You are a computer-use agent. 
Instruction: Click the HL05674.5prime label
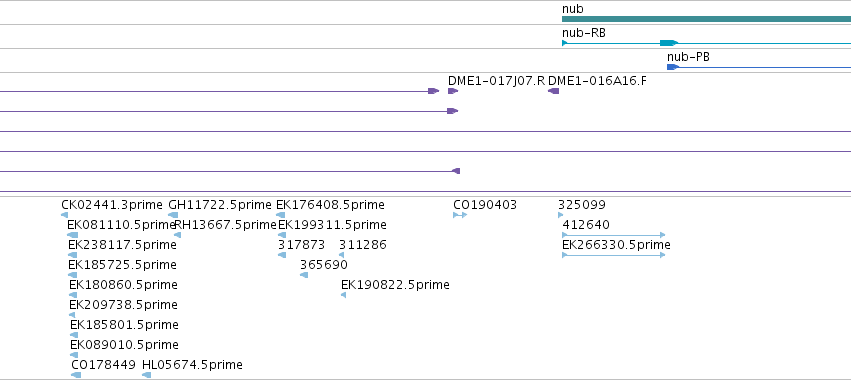point(192,365)
